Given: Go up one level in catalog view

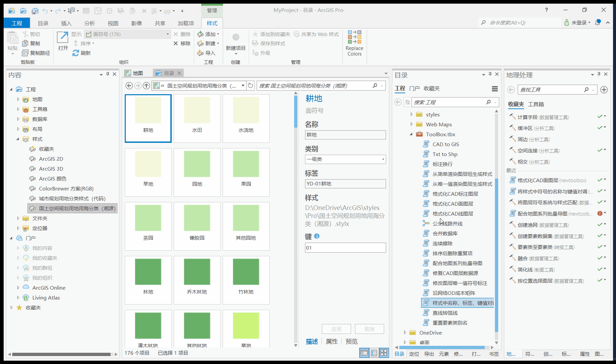Looking at the screenshot, I should coord(146,86).
